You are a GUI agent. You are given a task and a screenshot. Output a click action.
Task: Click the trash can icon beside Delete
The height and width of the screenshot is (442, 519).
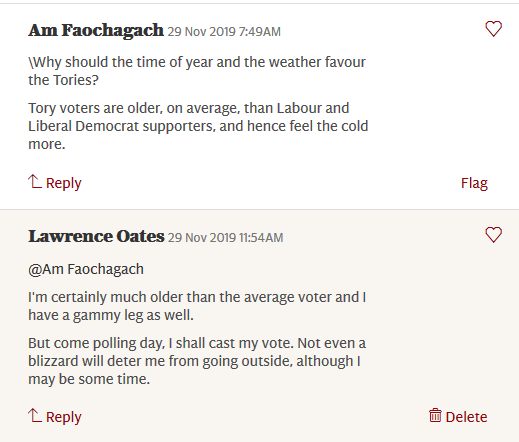pos(435,415)
